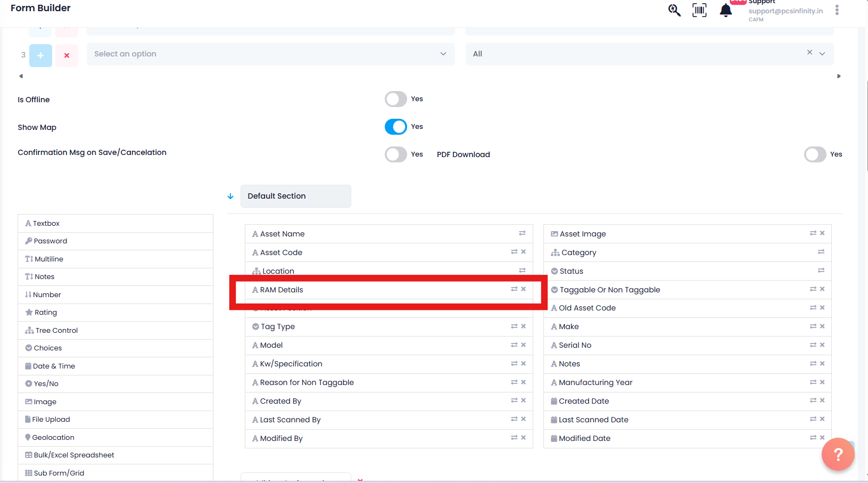
Task: Click the blue plus button on row 3
Action: [40, 55]
